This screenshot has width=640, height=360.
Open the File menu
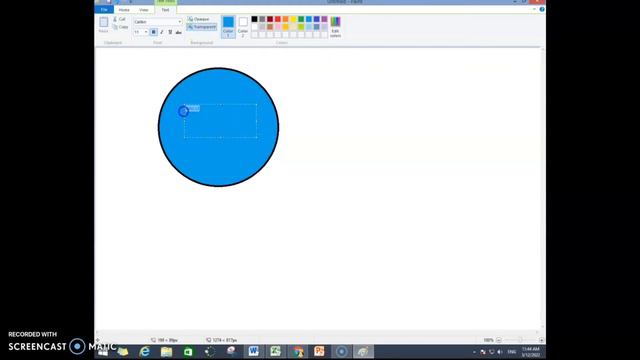tap(104, 9)
